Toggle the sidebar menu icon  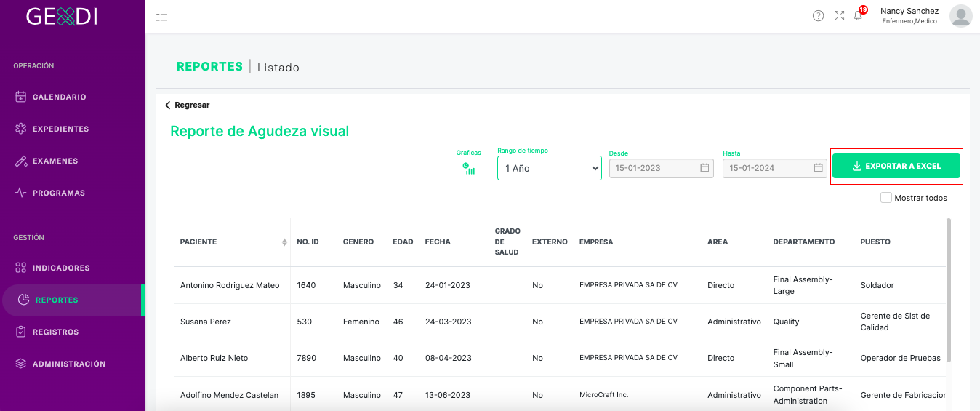click(161, 17)
